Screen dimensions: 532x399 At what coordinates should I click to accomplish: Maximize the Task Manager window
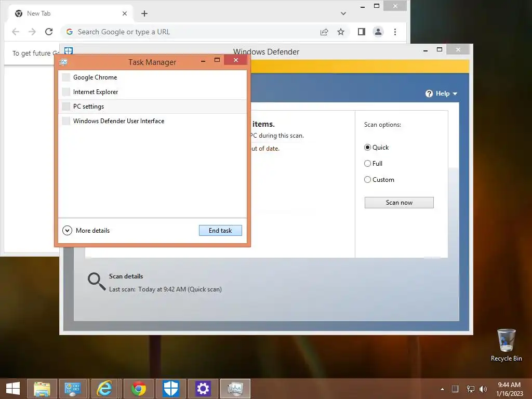coord(217,60)
